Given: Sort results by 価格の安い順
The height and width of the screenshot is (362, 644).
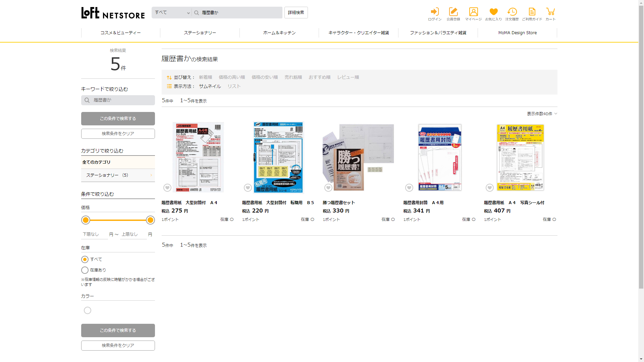Looking at the screenshot, I should (265, 77).
